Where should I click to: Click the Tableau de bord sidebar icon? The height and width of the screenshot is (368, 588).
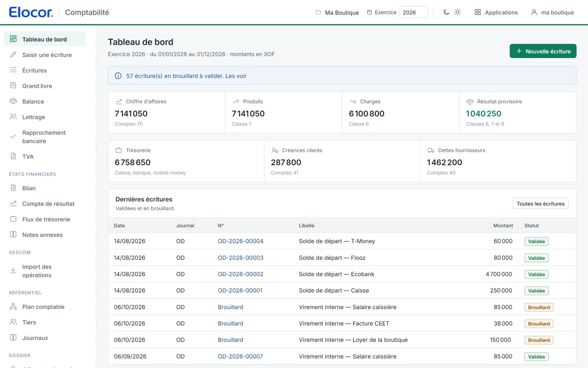tap(13, 39)
